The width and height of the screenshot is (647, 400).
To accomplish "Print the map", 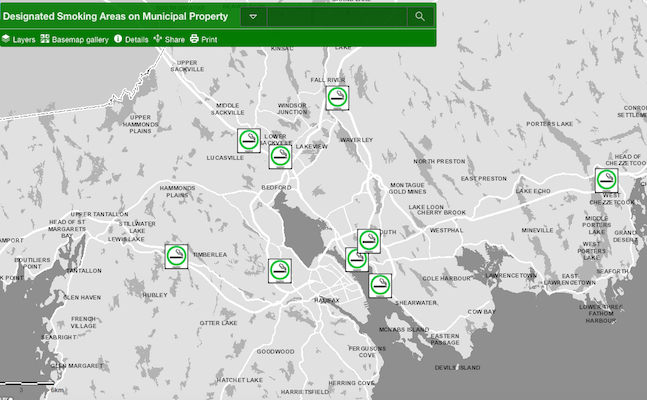I will [204, 39].
